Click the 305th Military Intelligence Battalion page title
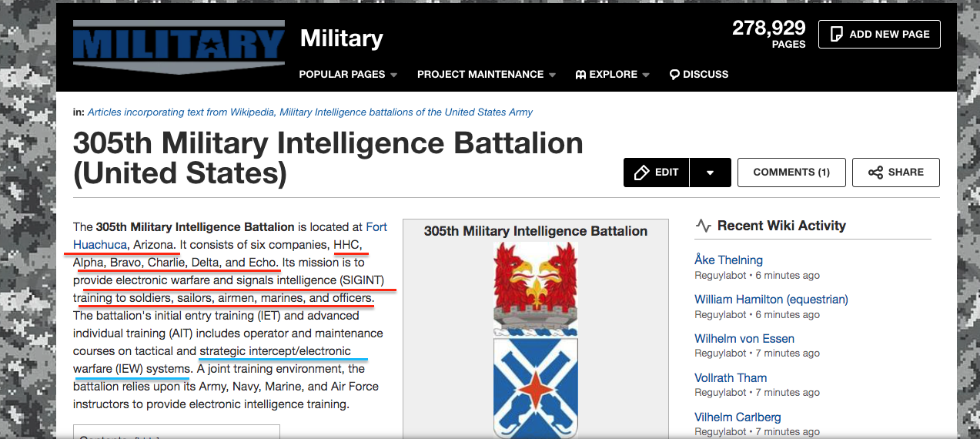The height and width of the screenshot is (439, 980). pos(328,159)
